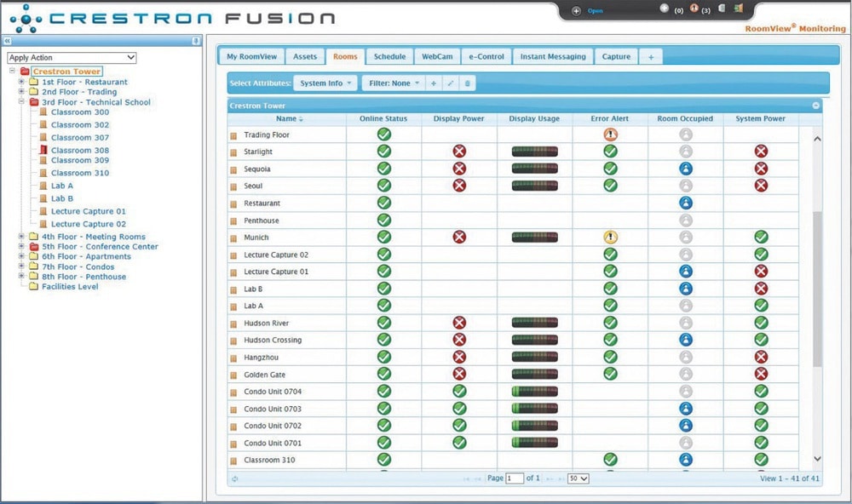
Task: Click the Online Status checkmark for Penthouse
Action: click(384, 220)
